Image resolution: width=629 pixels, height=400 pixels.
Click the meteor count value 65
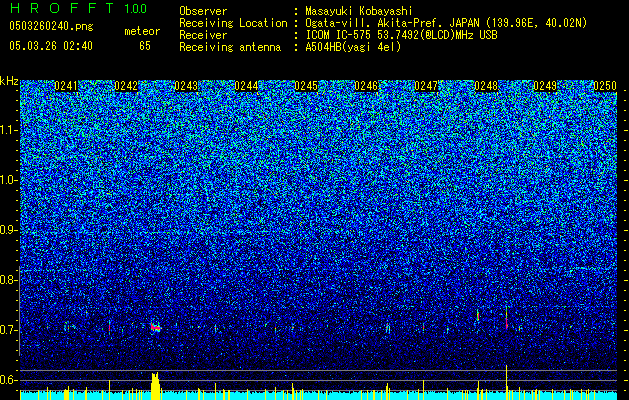(145, 46)
